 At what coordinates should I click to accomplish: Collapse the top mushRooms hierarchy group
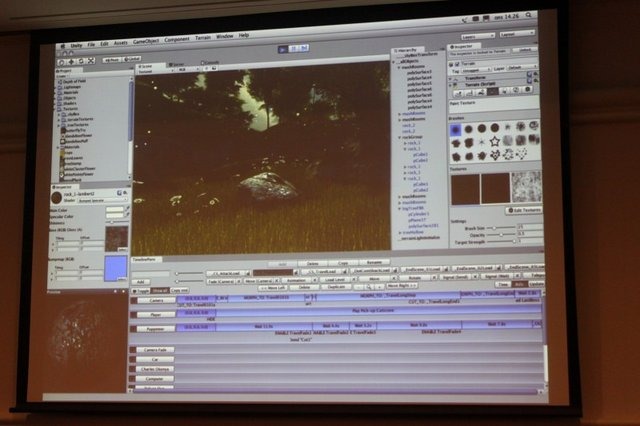click(400, 67)
